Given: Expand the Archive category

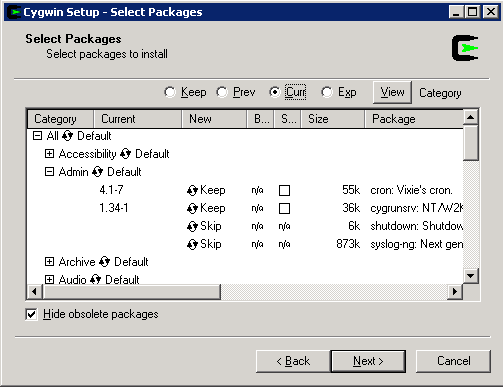Looking at the screenshot, I should tap(49, 262).
